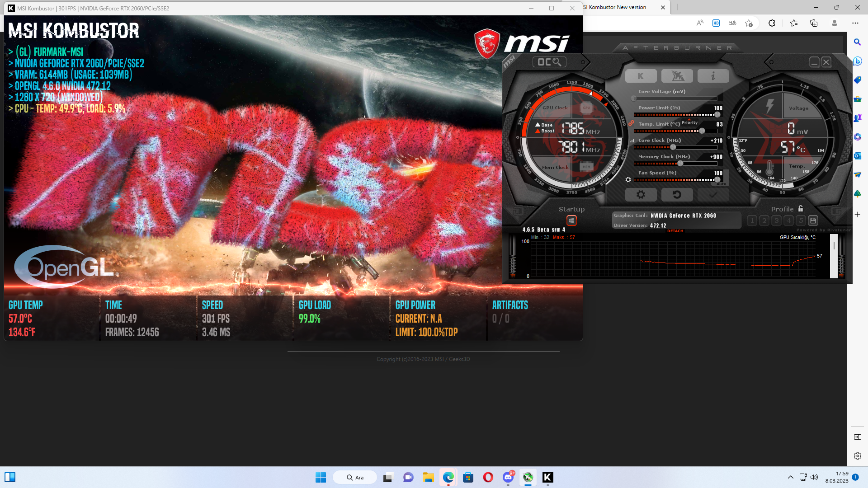Select Afterburner profile slot 4

pyautogui.click(x=788, y=221)
